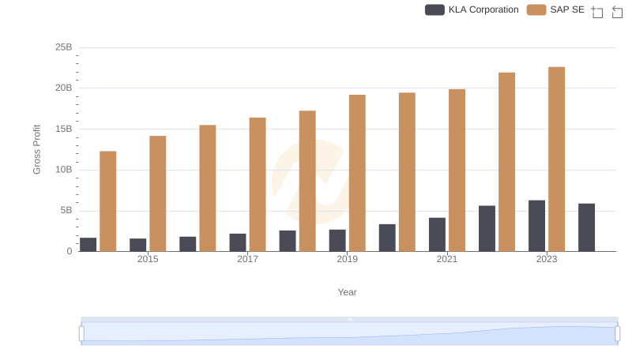Click the data zoom preview area

(x=349, y=334)
